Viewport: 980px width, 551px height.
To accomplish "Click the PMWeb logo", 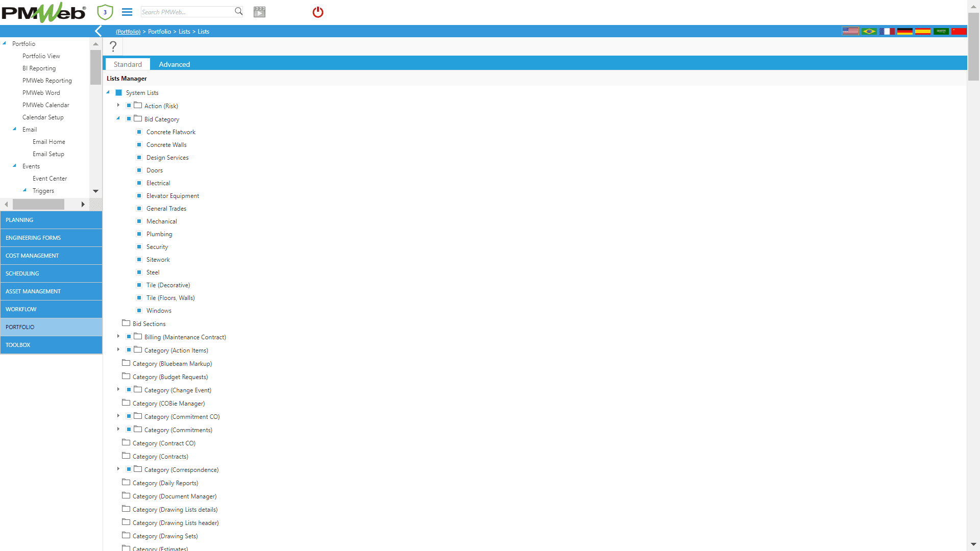I will pos(43,12).
